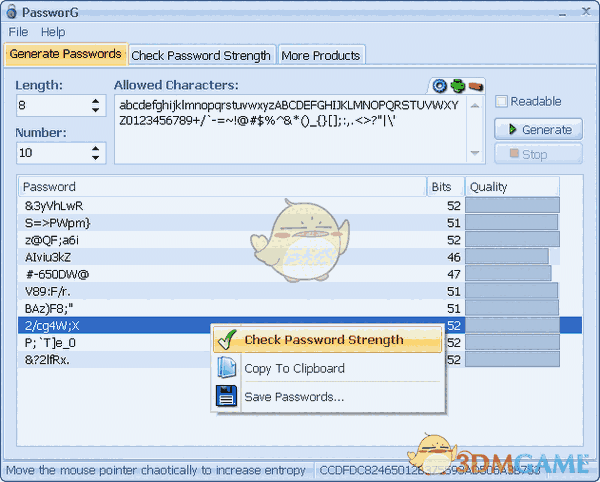Click the Stop button
This screenshot has height=482, width=600.
tap(538, 154)
